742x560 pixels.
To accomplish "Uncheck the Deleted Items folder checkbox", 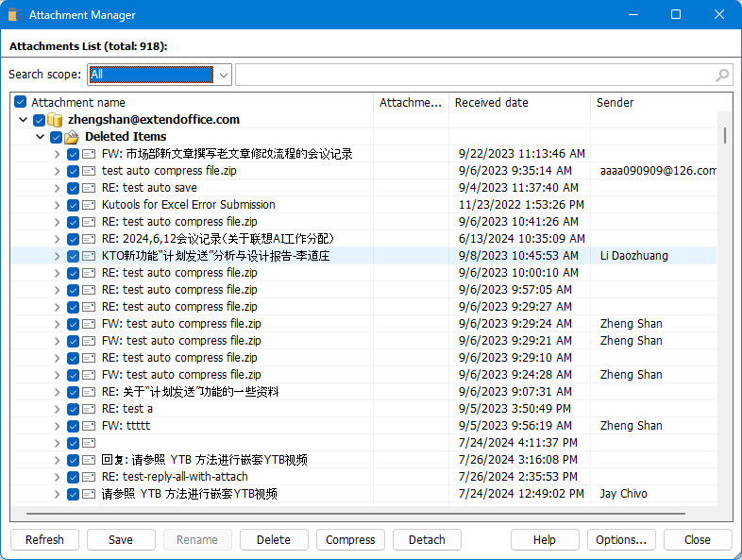I will [55, 137].
